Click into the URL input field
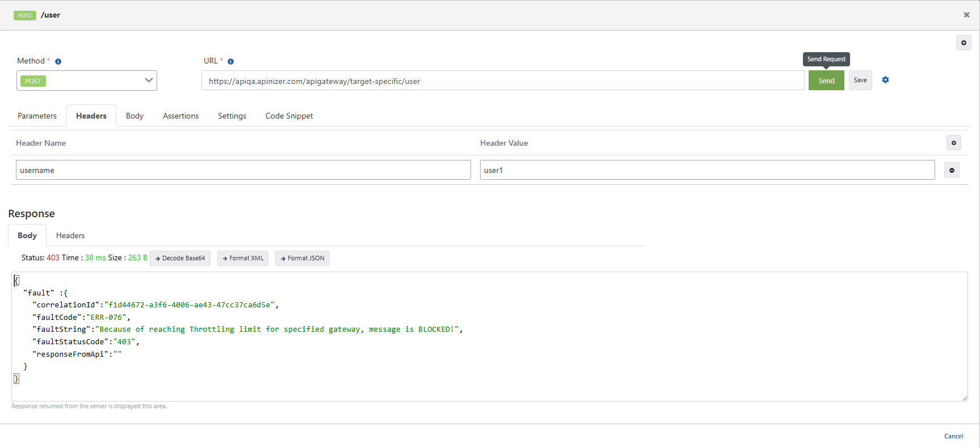980x448 pixels. (x=502, y=81)
